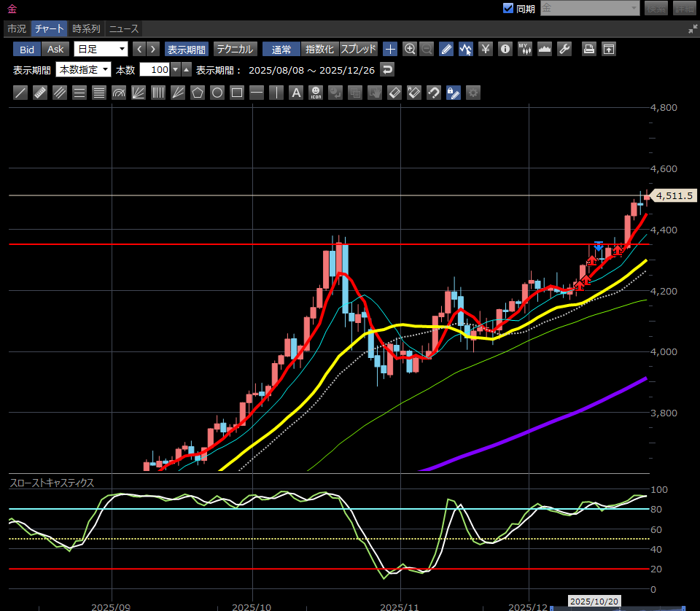The height and width of the screenshot is (611, 700).
Task: Switch to the 時系列 tab
Action: (86, 28)
